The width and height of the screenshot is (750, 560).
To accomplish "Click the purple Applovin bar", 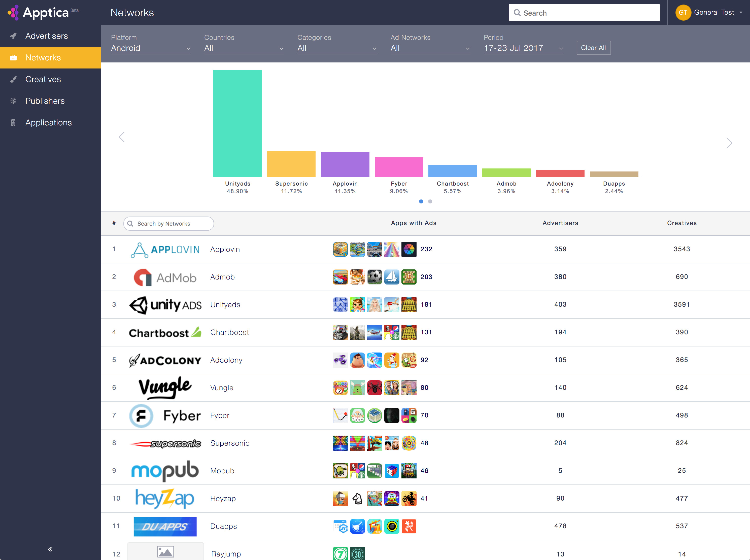I will (345, 164).
